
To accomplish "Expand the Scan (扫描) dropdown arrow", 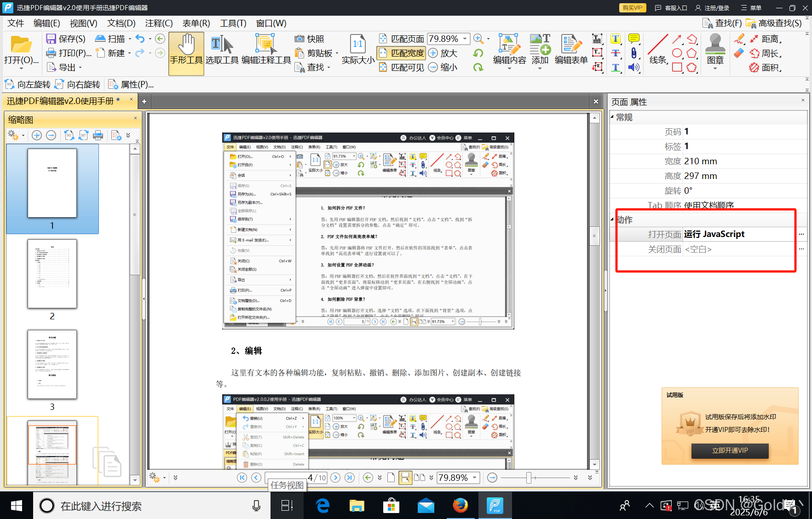I will 130,39.
